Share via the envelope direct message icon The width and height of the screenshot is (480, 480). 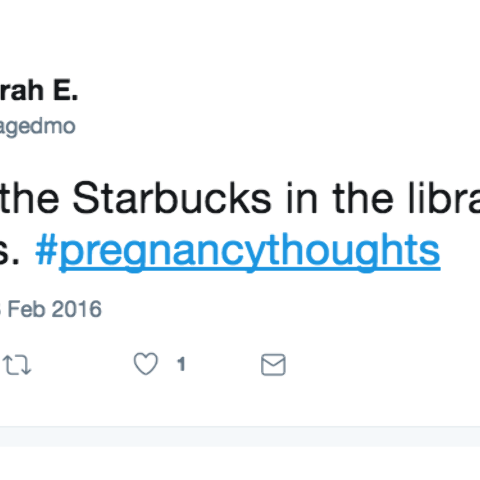click(x=273, y=365)
